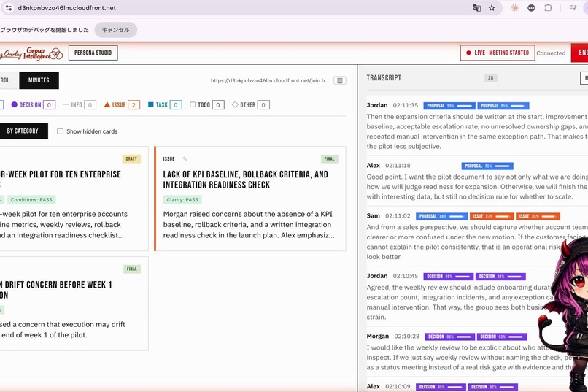588x392 pixels.
Task: Click first DECISION tag on Morgan 02:10:28
Action: point(449,337)
